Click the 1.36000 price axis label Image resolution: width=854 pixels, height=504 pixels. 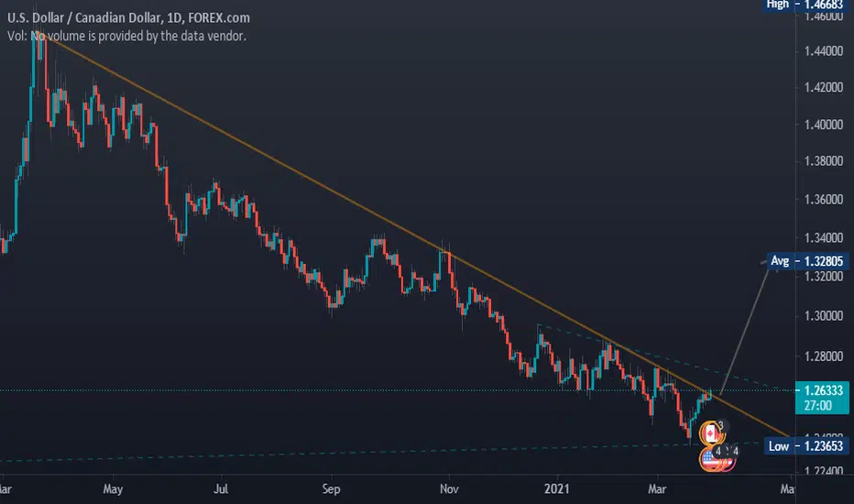coord(824,200)
